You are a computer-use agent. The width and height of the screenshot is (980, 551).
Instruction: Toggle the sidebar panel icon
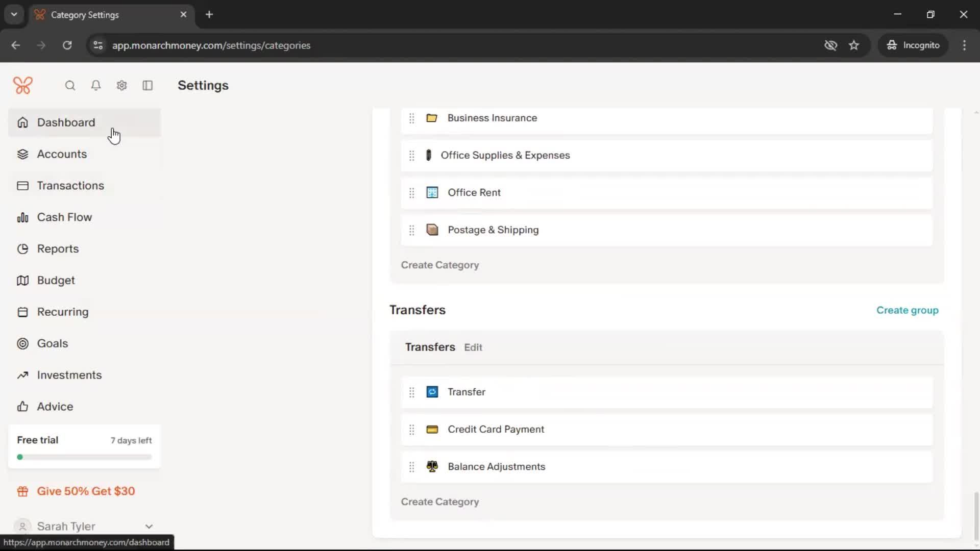point(148,86)
